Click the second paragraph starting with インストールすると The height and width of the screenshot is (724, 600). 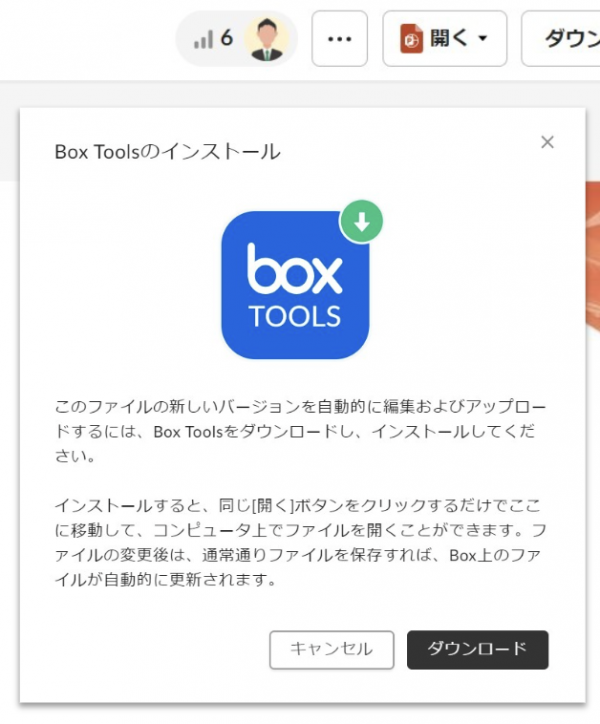point(299,542)
